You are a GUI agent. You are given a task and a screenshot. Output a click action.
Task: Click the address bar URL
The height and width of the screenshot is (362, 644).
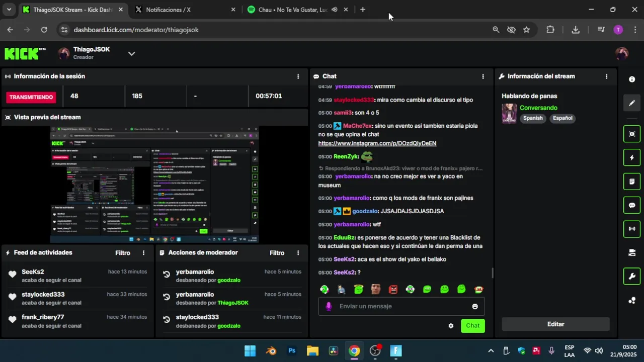(x=136, y=30)
